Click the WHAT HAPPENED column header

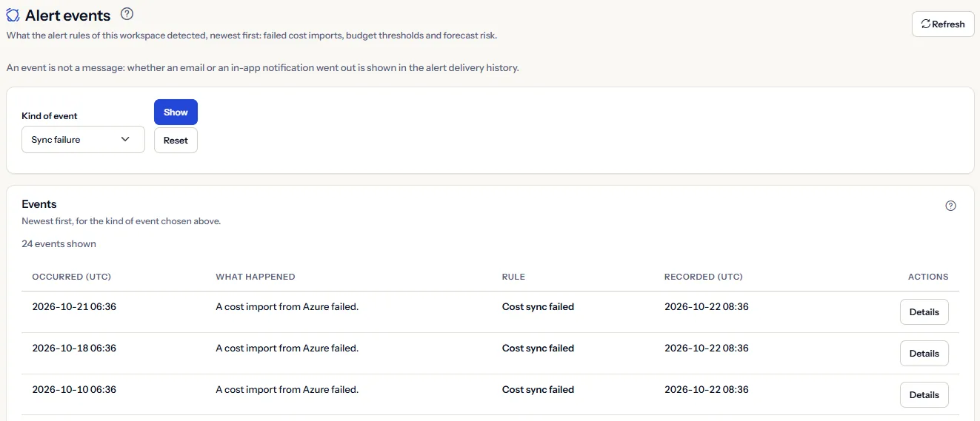pos(256,277)
